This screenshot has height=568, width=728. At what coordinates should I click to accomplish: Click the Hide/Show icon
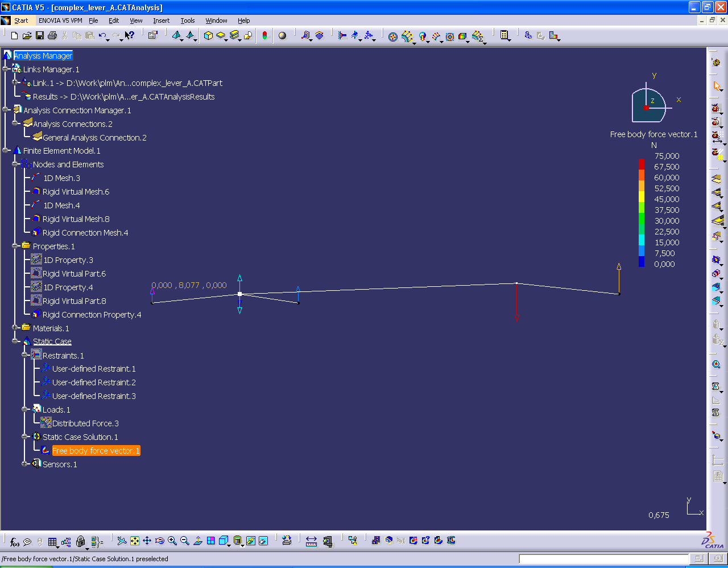click(x=250, y=541)
